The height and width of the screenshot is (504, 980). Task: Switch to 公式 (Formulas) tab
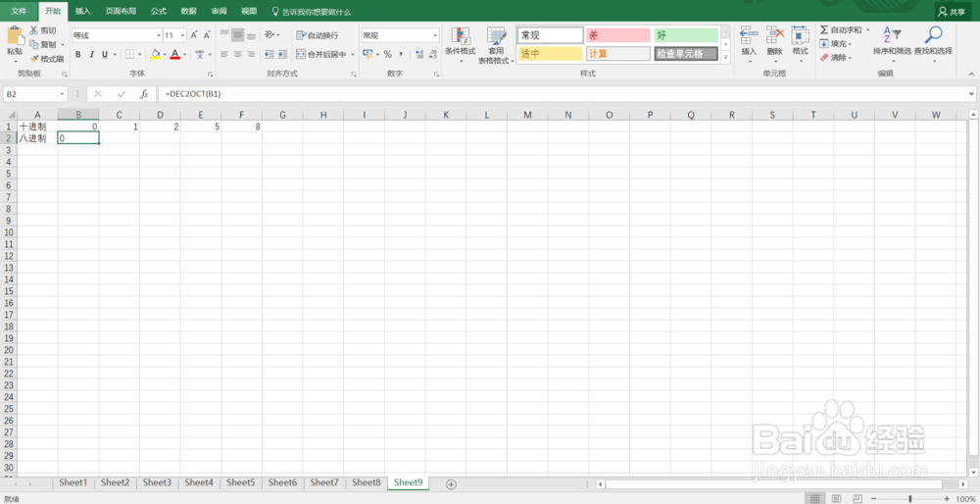tap(158, 11)
